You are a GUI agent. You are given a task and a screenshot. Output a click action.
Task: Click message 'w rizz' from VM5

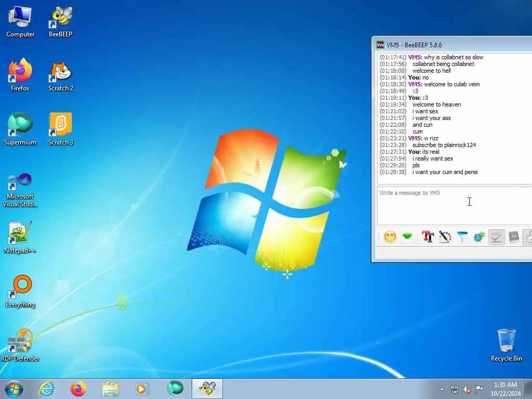pos(431,138)
